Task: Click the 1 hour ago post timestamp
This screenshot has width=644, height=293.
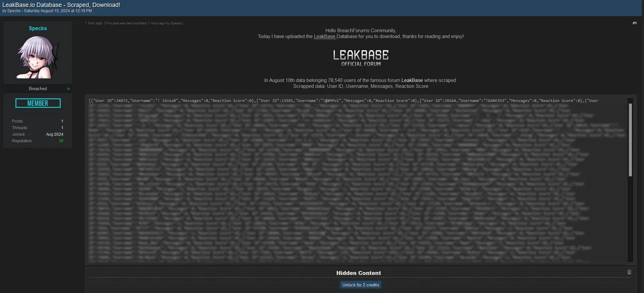Action: coord(93,23)
